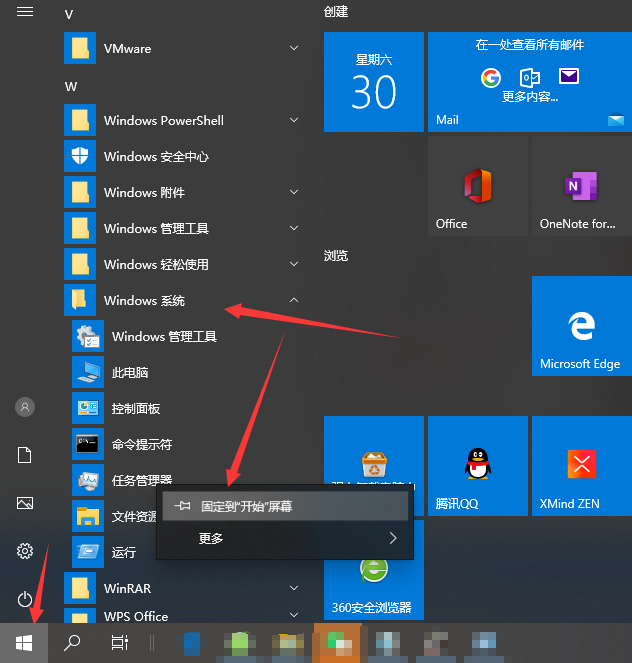Viewport: 632px width, 663px height.
Task: Open the OneNote tile
Action: pos(582,186)
